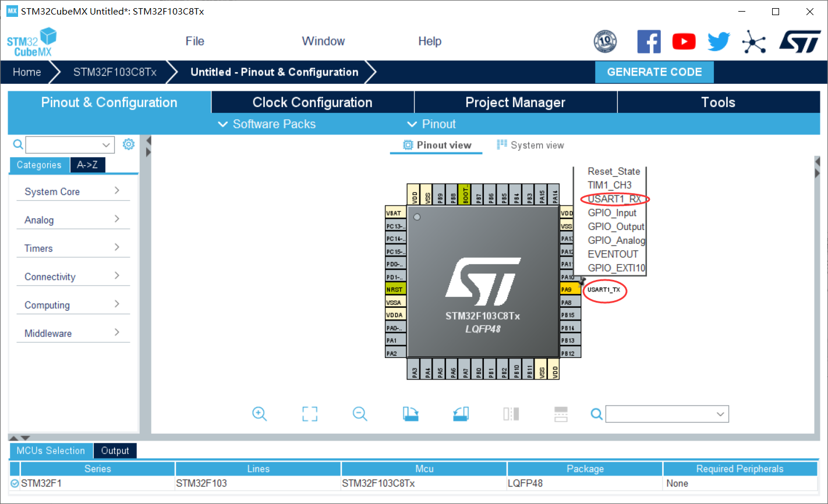Rotate the chip clockwise
This screenshot has width=828, height=504.
pyautogui.click(x=411, y=414)
